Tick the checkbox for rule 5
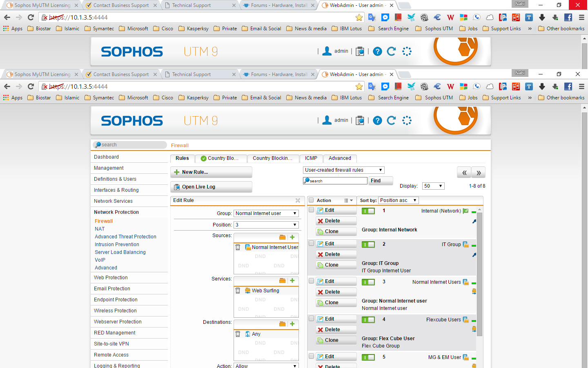This screenshot has height=368, width=588. (x=311, y=356)
